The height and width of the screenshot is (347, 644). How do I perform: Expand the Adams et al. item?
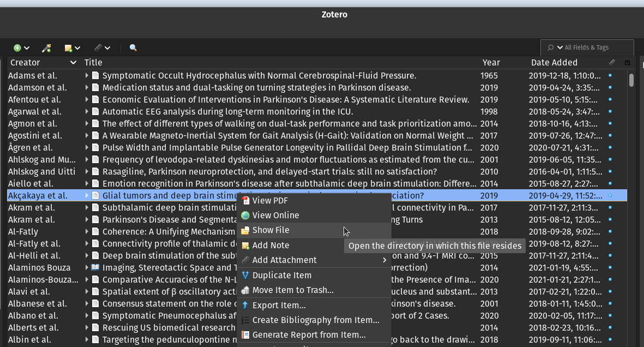coord(87,76)
